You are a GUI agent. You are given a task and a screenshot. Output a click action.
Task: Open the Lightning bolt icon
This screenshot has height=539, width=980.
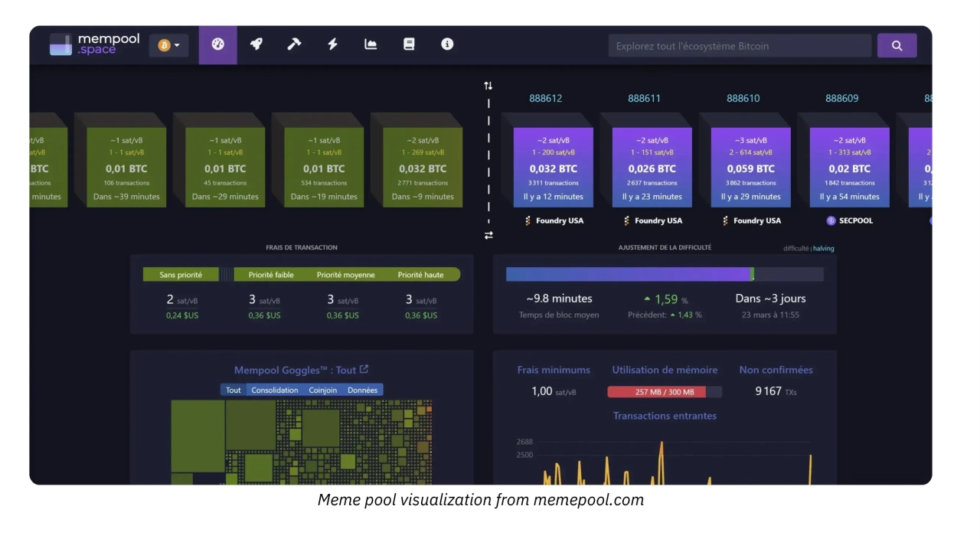coord(332,45)
